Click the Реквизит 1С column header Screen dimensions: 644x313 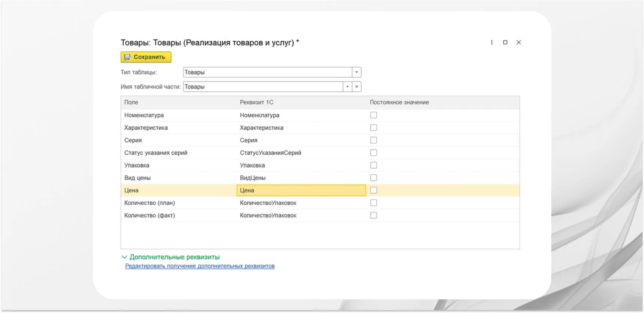point(301,102)
